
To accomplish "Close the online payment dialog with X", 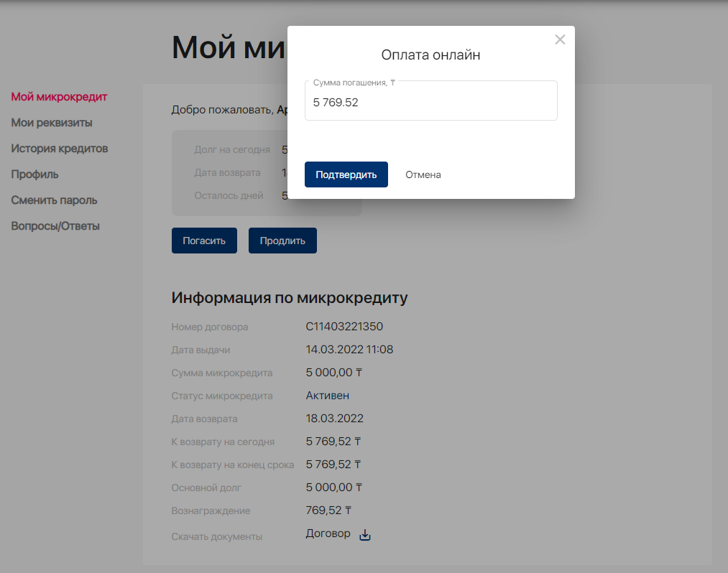I will coord(560,40).
